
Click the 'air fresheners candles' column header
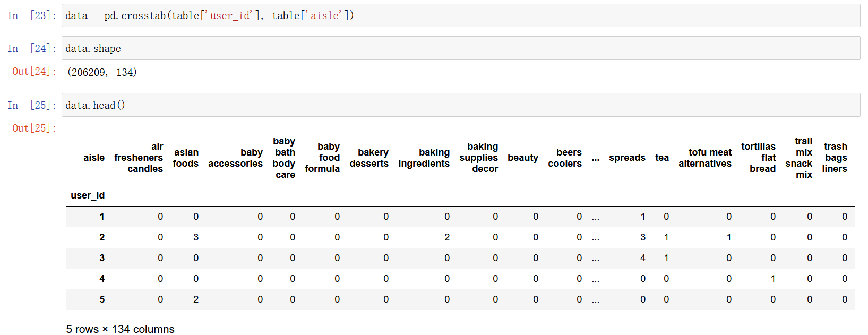(139, 158)
